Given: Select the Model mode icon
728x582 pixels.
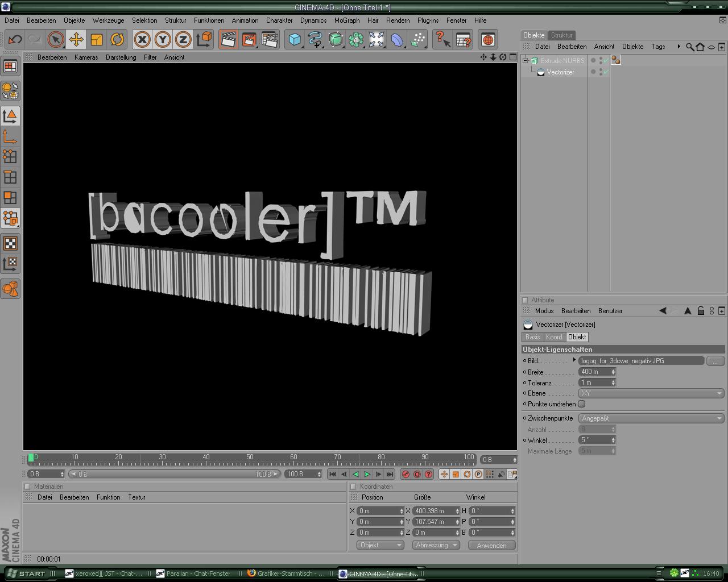Looking at the screenshot, I should [10, 116].
